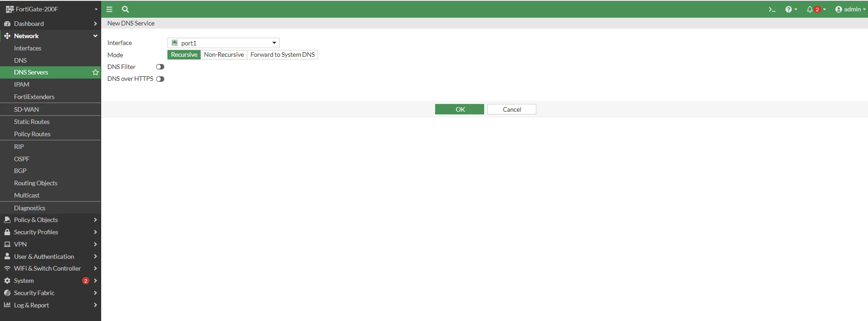Click the Interface field label
This screenshot has width=868, height=321.
(119, 43)
